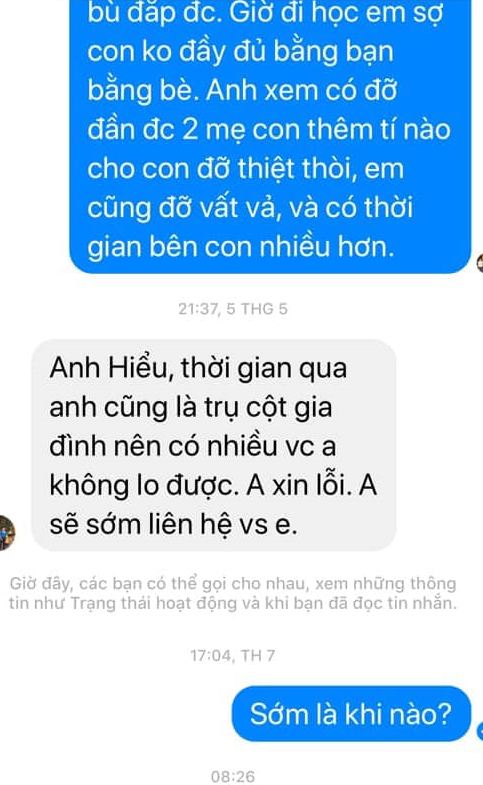Click the line 'anh cũng là trụ cột gia'
The height and width of the screenshot is (785, 483).
191,407
